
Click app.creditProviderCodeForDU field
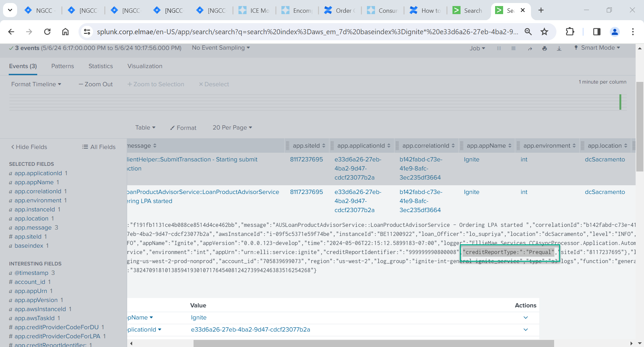coord(57,327)
